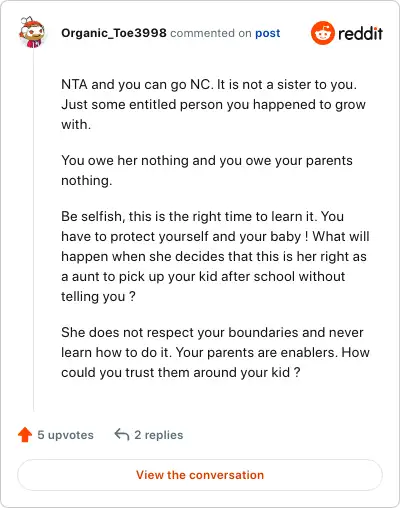Click the word 'NTA' opening the comment
400x508 pixels.
[74, 84]
